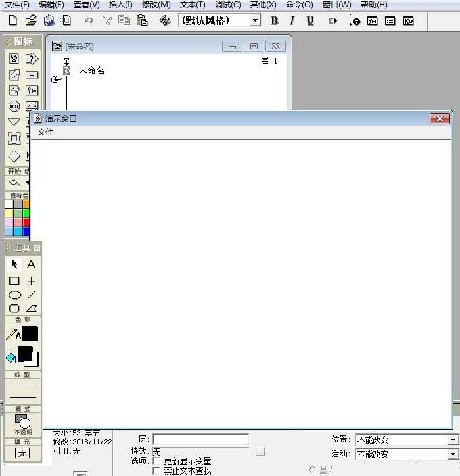Select the Pointer tool in toolbox
This screenshot has height=476, width=460.
[x=14, y=264]
